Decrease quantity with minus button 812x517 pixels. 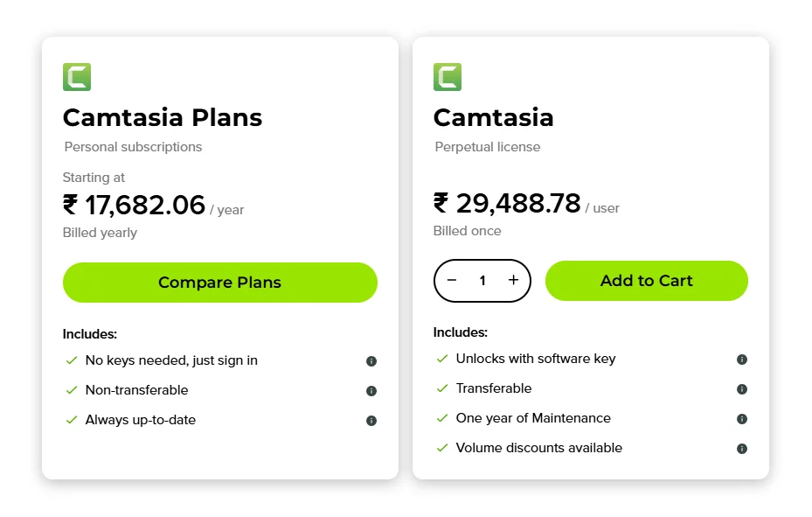point(452,280)
